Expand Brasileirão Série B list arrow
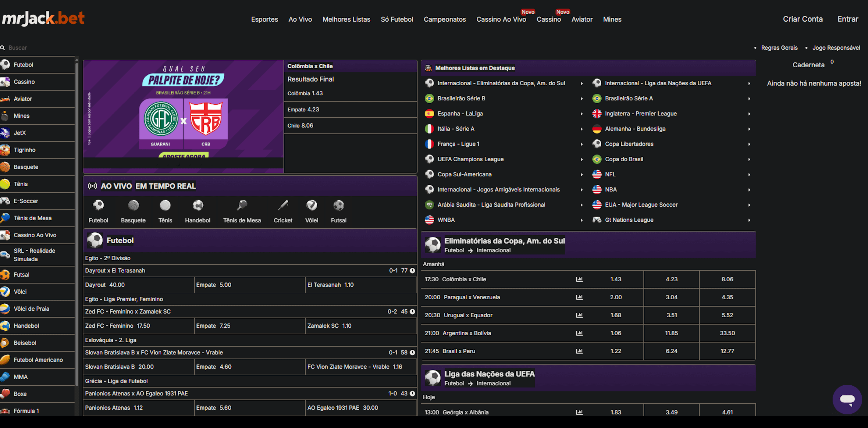 point(582,99)
